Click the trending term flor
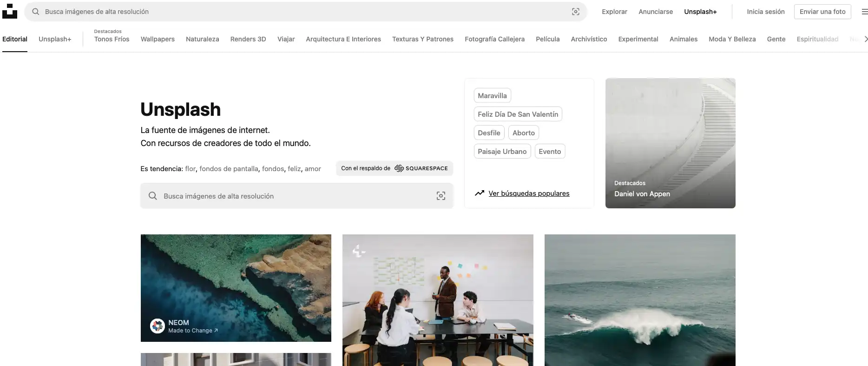This screenshot has width=868, height=366. tap(190, 168)
